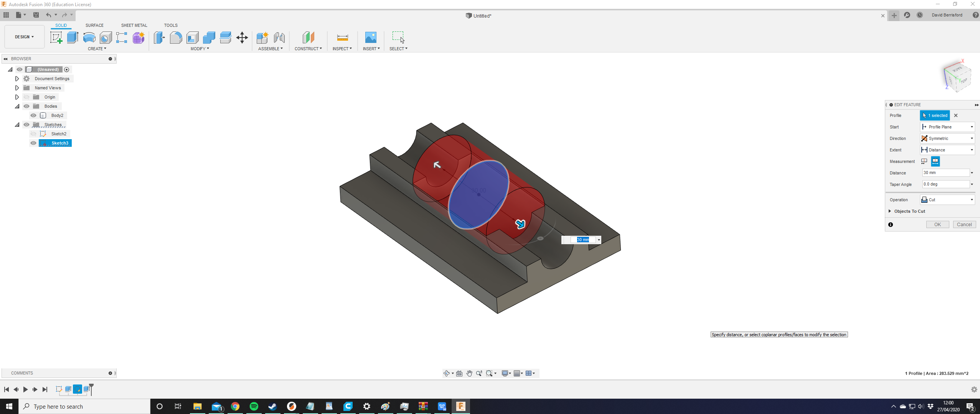Open the Insert Decal image icon
Viewport: 980px width, 414px height.
click(x=371, y=37)
